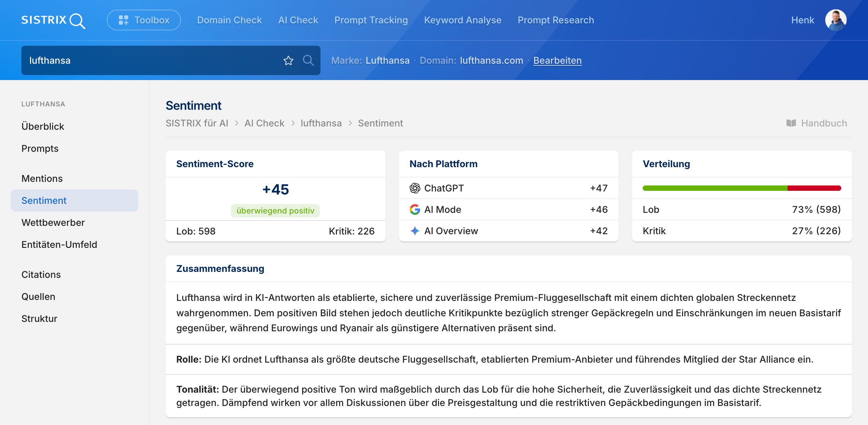The width and height of the screenshot is (868, 425).
Task: Open Prompts in the sidebar
Action: click(x=40, y=148)
